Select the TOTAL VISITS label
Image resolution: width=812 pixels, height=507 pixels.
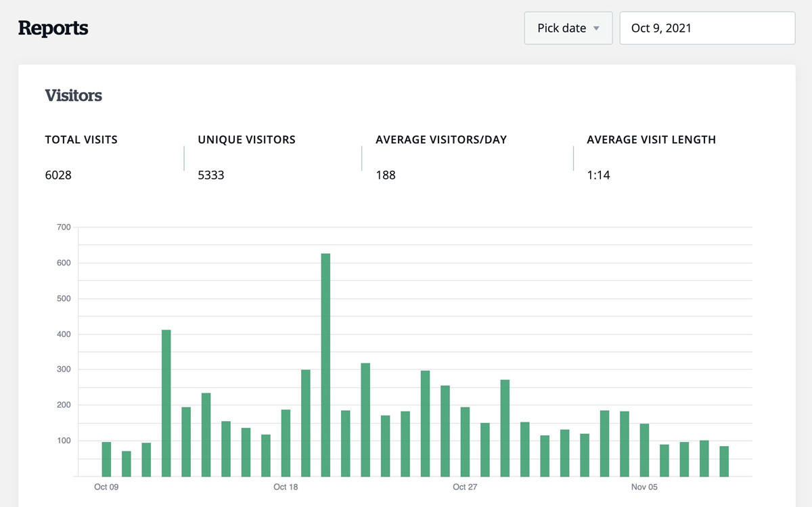click(81, 140)
